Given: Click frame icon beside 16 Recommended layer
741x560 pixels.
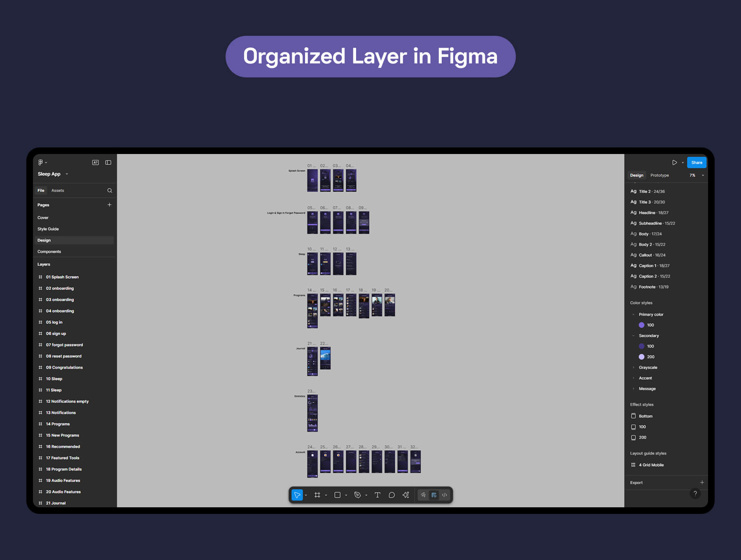Looking at the screenshot, I should point(40,447).
